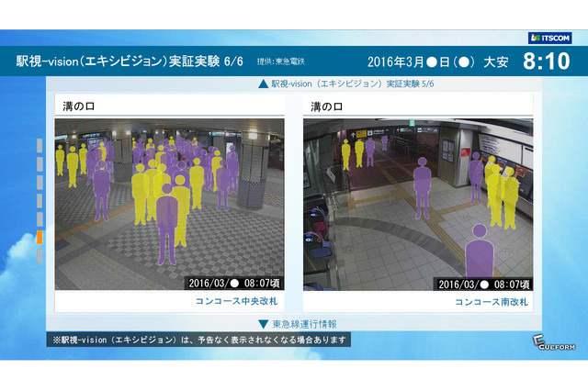The width and height of the screenshot is (588, 391).
Task: Go to previous page 駅視-vision 実証実験 5/6
Action: point(345,84)
